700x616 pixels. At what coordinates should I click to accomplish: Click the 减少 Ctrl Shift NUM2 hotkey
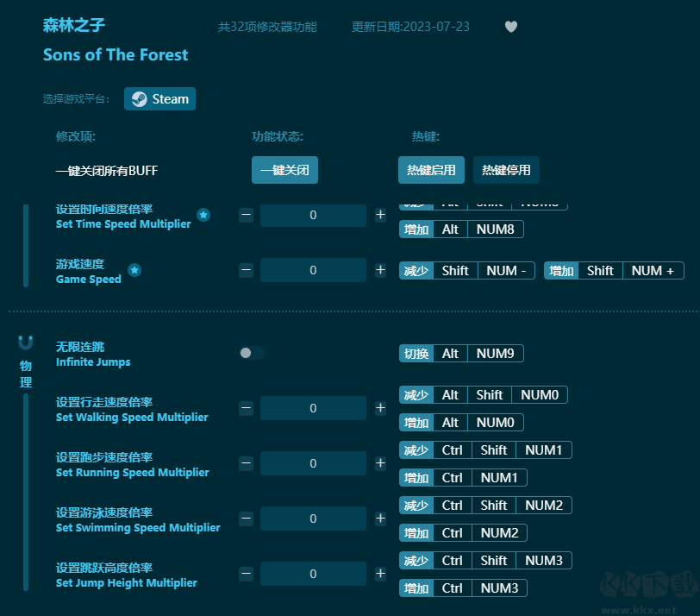pyautogui.click(x=485, y=506)
